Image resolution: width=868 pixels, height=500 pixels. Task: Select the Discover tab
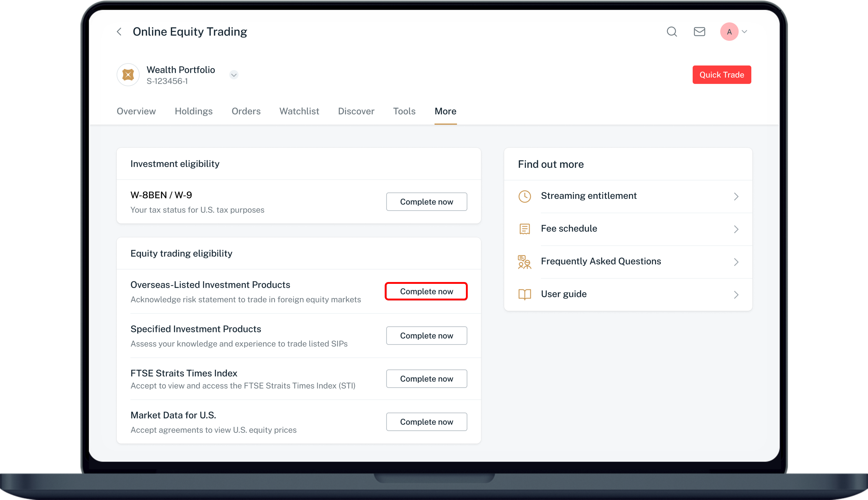[356, 111]
